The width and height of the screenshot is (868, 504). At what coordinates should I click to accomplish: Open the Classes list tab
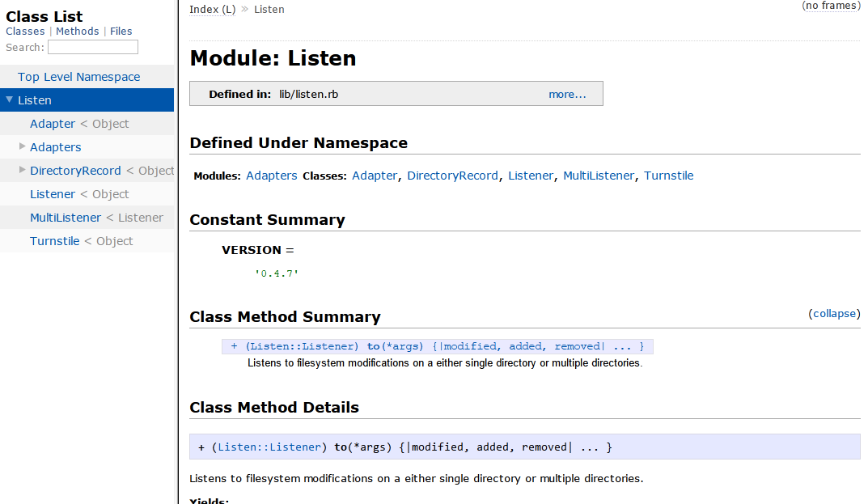(x=25, y=31)
